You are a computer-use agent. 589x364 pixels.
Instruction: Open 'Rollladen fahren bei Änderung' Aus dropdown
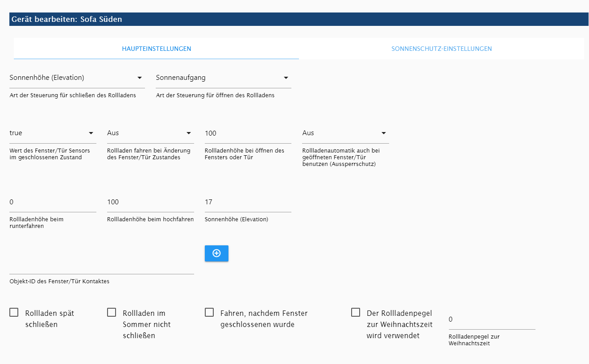[x=150, y=133]
